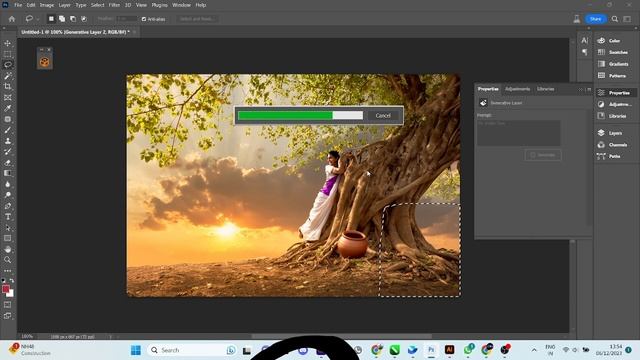
Task: Select the Path Selection tool
Action: point(8,227)
